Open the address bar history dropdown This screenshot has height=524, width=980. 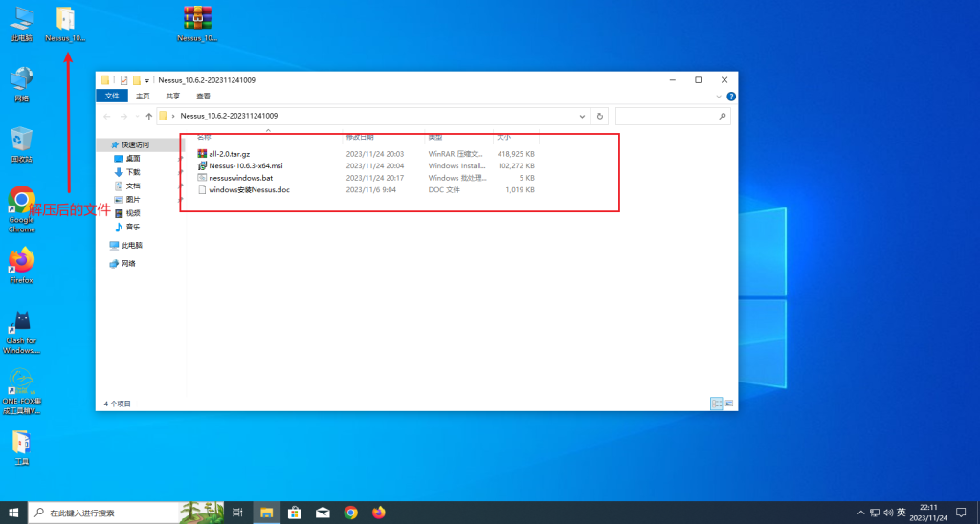582,116
